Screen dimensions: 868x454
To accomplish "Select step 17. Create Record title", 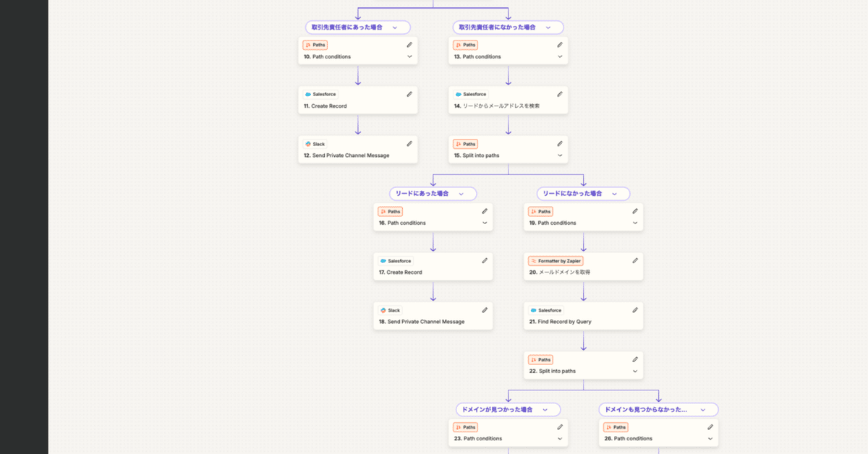I will point(401,273).
